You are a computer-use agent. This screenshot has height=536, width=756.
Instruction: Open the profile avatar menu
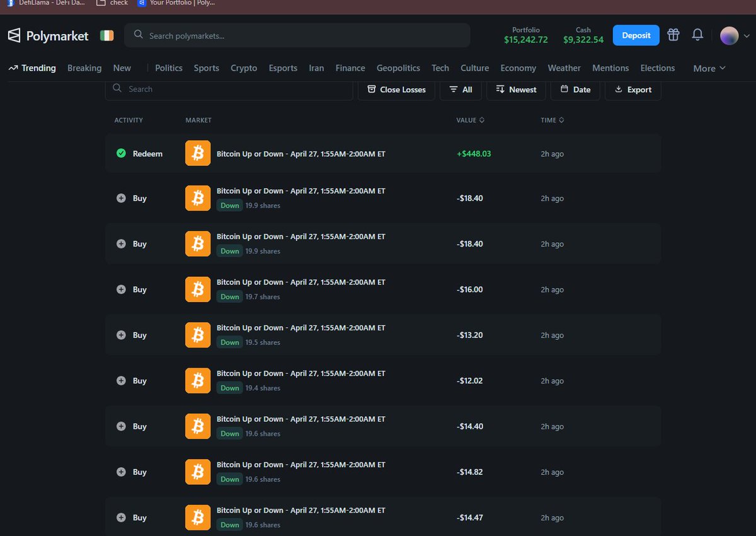pyautogui.click(x=730, y=35)
